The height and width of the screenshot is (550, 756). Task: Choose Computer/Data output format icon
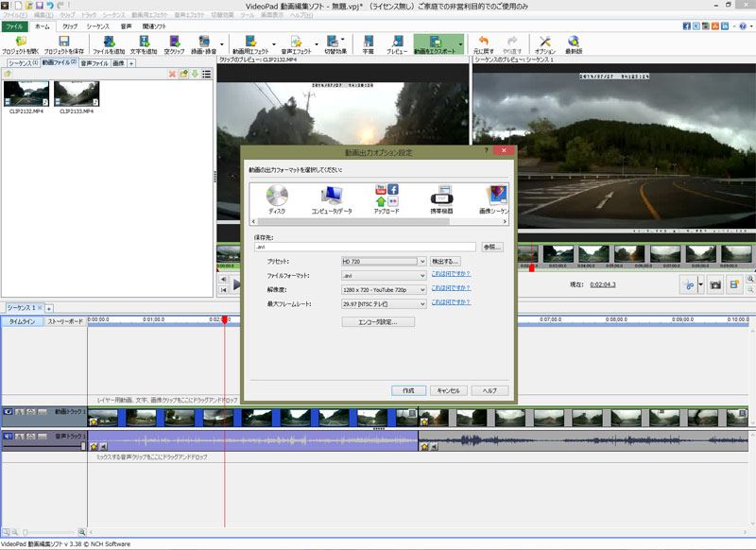click(332, 199)
